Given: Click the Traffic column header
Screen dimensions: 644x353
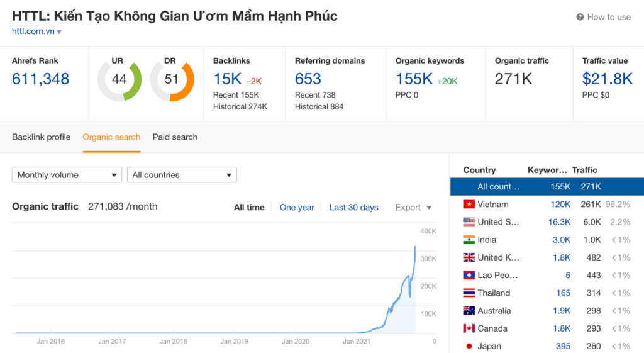Looking at the screenshot, I should pyautogui.click(x=584, y=170).
